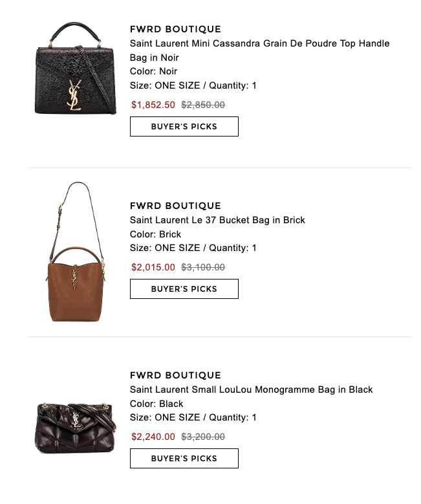
Task: Click Buyer's Picks under the Le 37 Bucket Bag
Action: [184, 289]
